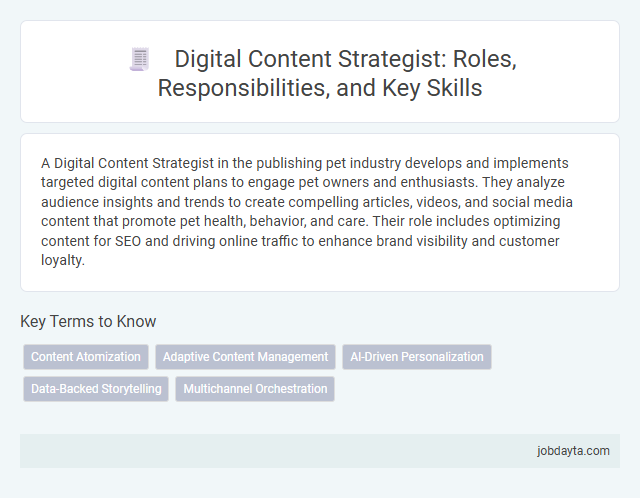Click the 'Key Terms to Know' heading
Screen dimensions: 640x498
point(88,321)
